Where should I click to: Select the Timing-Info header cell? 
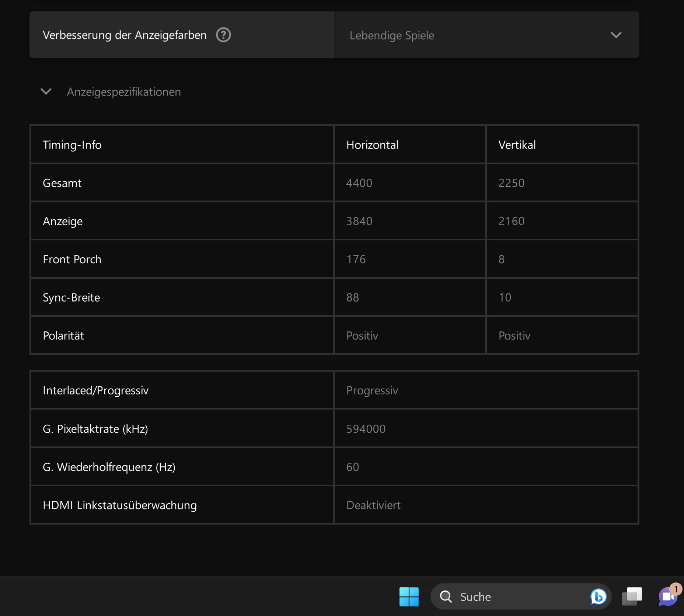coord(182,145)
